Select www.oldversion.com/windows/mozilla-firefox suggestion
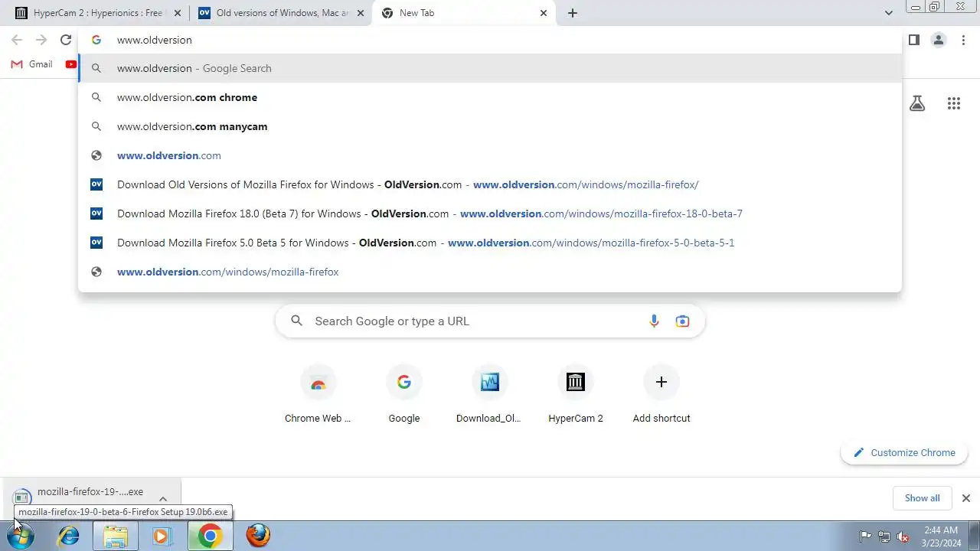The height and width of the screenshot is (551, 980). point(490,272)
